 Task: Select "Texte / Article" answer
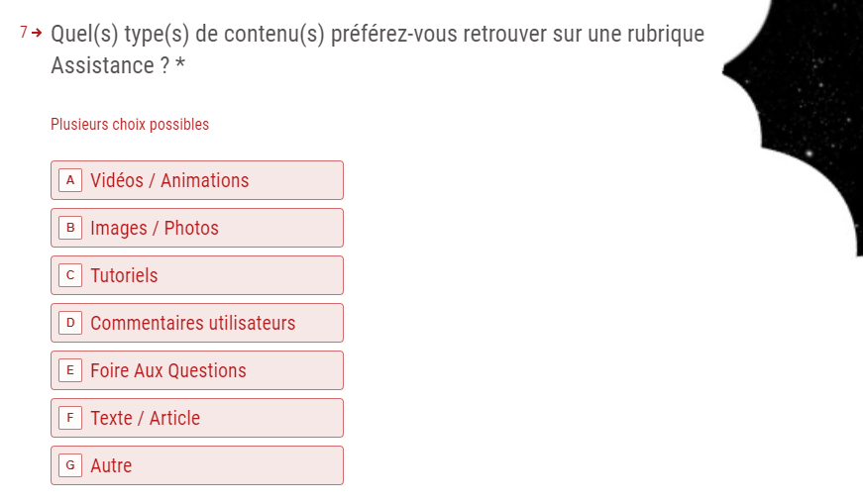point(196,418)
